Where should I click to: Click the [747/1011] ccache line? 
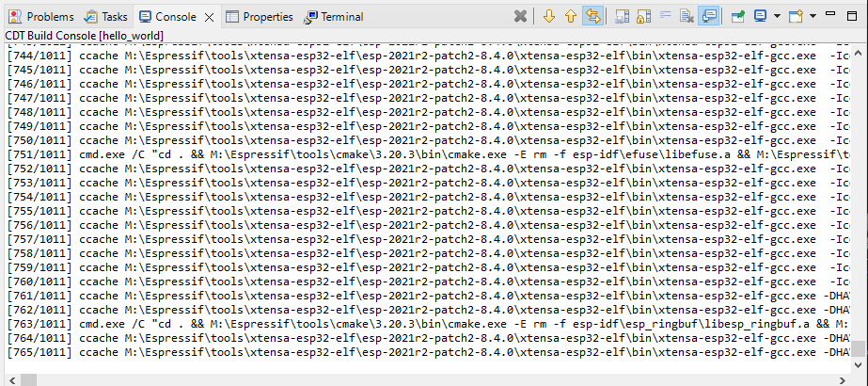(x=429, y=98)
